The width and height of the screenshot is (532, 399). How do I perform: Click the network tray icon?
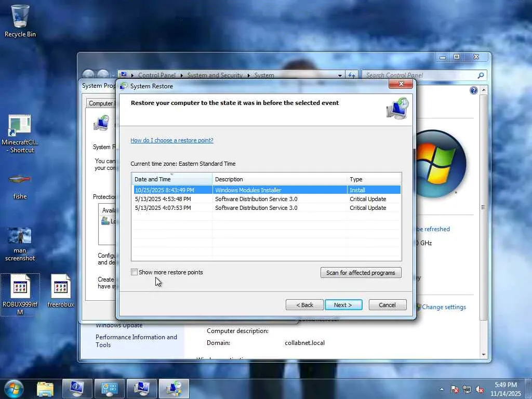467,390
